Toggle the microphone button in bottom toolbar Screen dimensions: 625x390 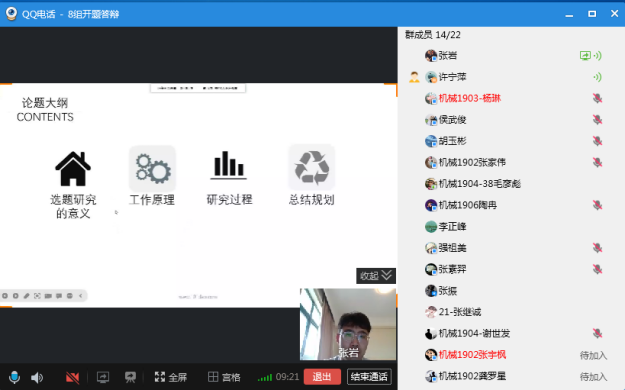(x=14, y=377)
